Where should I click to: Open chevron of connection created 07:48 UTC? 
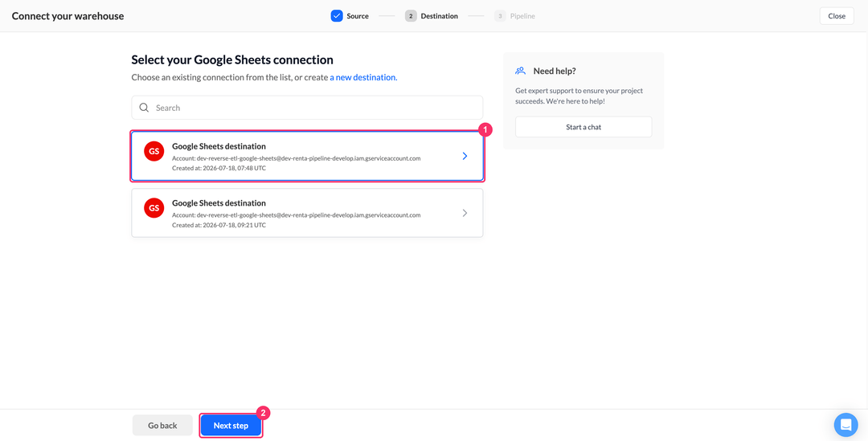click(465, 156)
